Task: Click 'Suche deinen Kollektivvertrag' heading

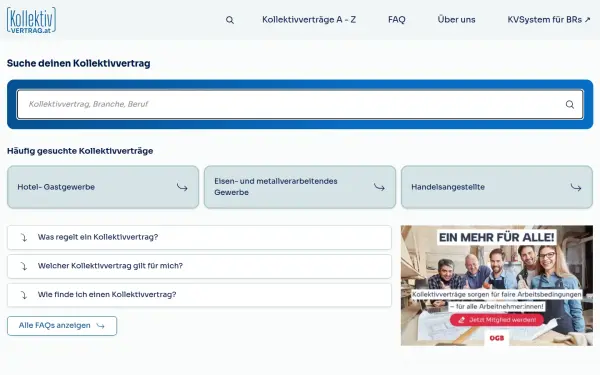Action: coord(78,64)
